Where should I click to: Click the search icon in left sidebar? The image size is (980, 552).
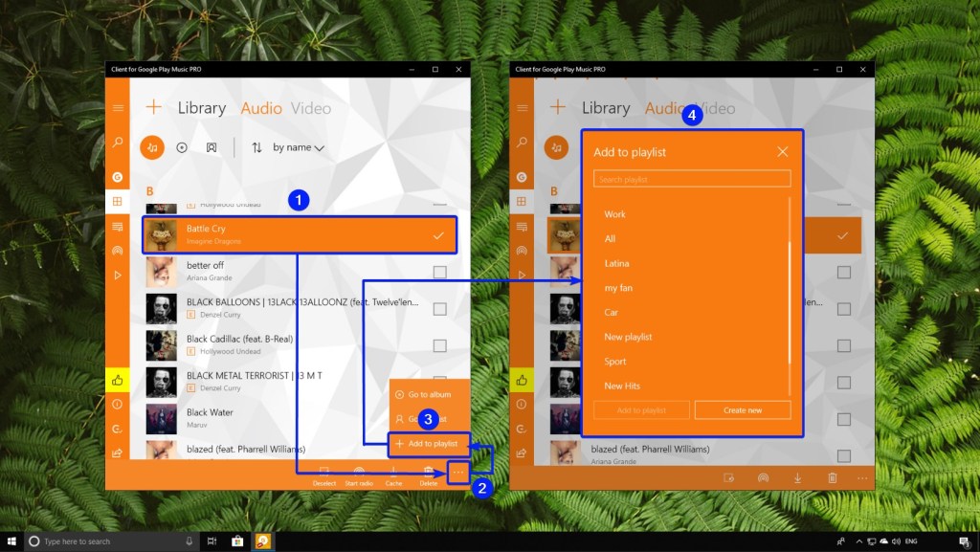pos(118,143)
